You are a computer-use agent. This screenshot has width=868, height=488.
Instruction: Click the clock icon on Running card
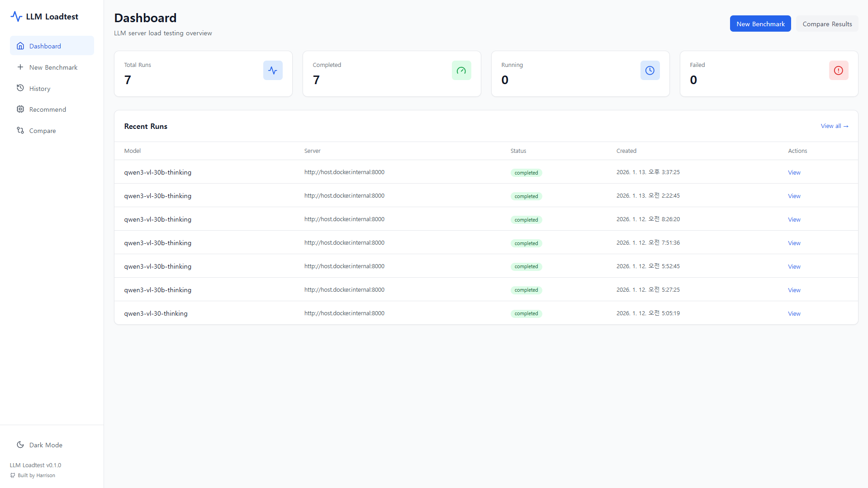click(x=650, y=70)
